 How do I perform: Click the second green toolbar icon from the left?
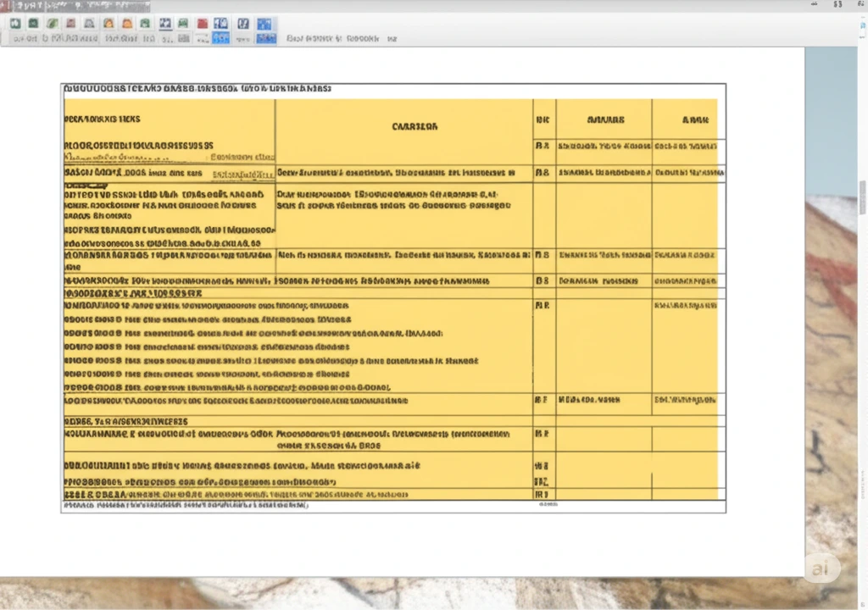point(33,24)
